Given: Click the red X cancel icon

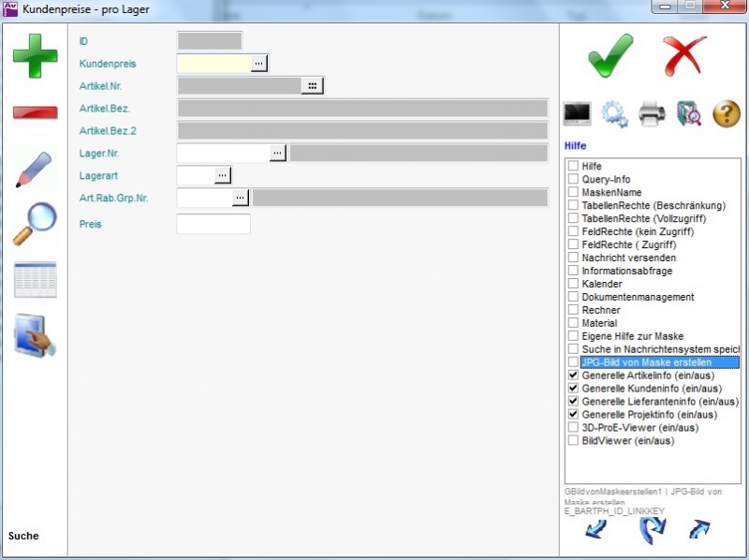Looking at the screenshot, I should click(684, 56).
